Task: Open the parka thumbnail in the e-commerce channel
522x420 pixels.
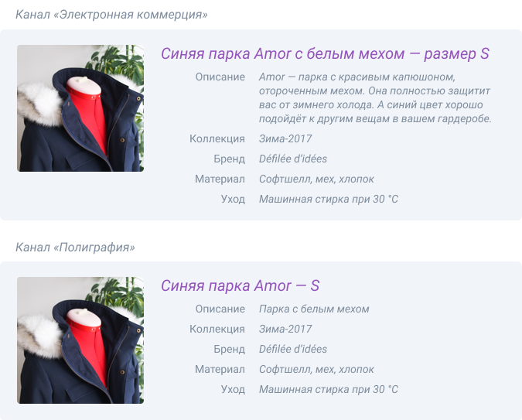Action: (x=80, y=108)
